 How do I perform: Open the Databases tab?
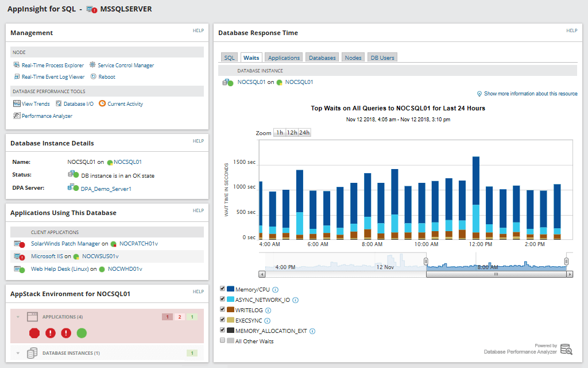(322, 57)
